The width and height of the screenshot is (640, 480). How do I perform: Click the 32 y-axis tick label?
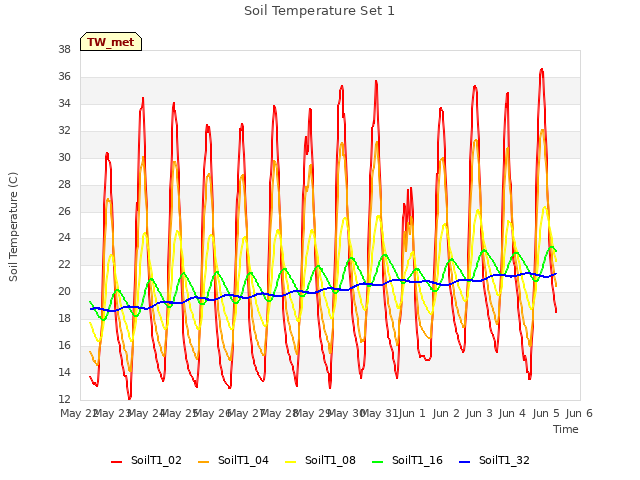pos(64,131)
